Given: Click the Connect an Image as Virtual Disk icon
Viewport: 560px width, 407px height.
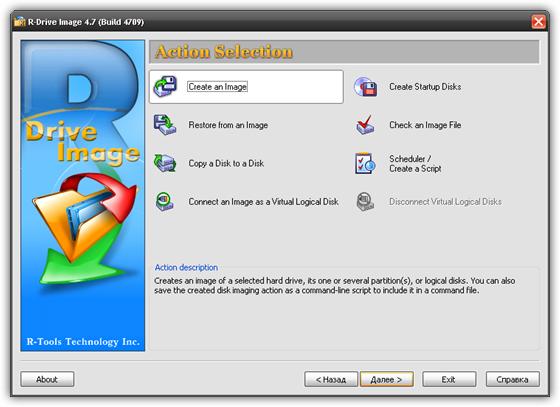Looking at the screenshot, I should (x=165, y=202).
